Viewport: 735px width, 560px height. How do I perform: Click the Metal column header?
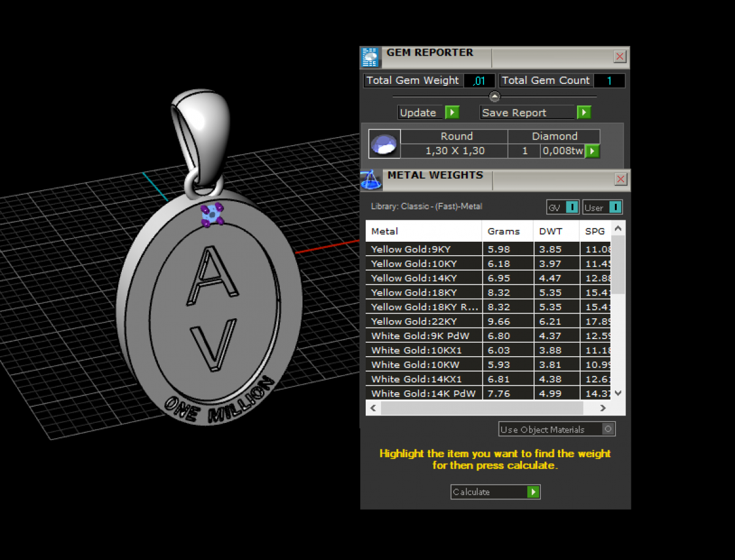[424, 231]
